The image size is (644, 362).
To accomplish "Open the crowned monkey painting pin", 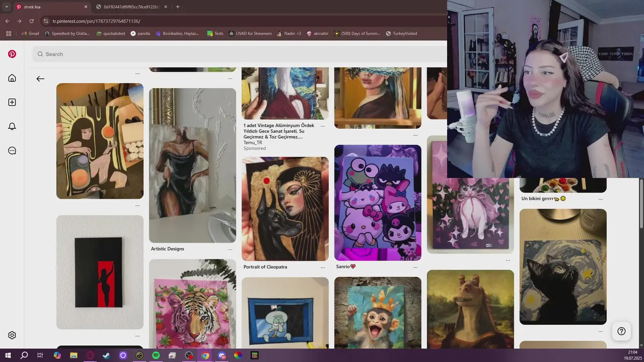I will tap(377, 312).
